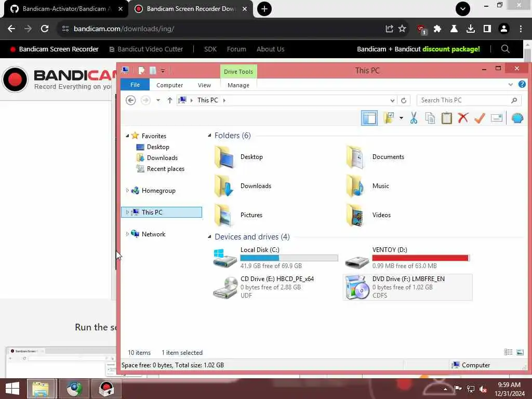Click VENTOY (D:) red usage bar
Image resolution: width=532 pixels, height=399 pixels.
tap(421, 258)
